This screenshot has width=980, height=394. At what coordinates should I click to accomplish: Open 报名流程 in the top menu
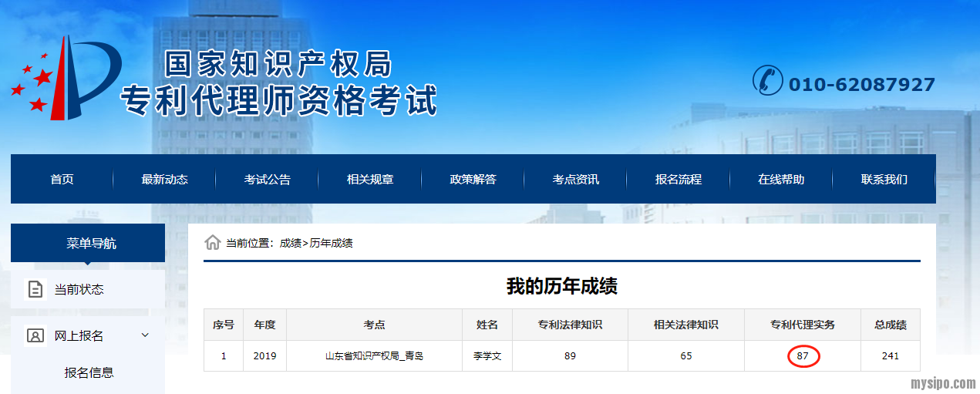coord(679,180)
